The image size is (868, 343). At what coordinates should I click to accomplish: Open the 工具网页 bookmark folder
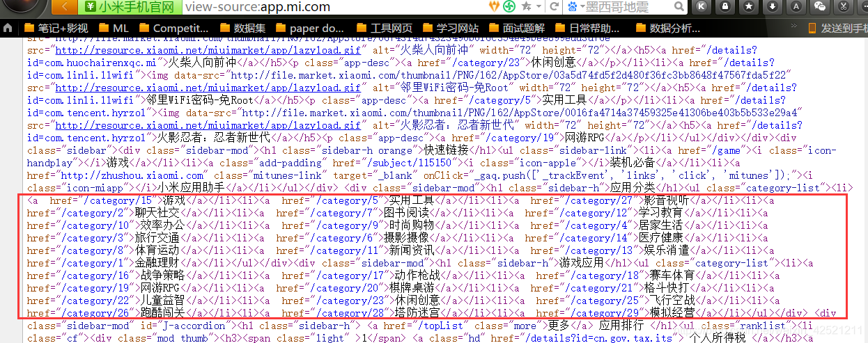coord(383,29)
